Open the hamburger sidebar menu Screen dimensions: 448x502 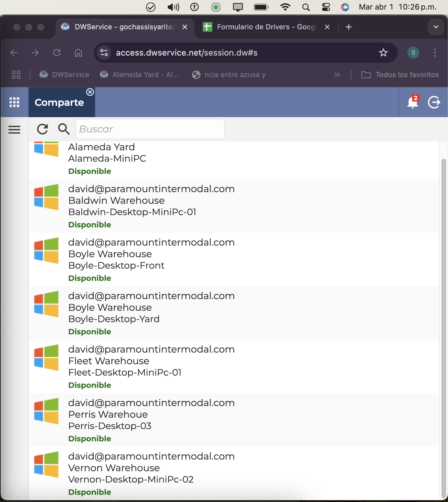[14, 130]
